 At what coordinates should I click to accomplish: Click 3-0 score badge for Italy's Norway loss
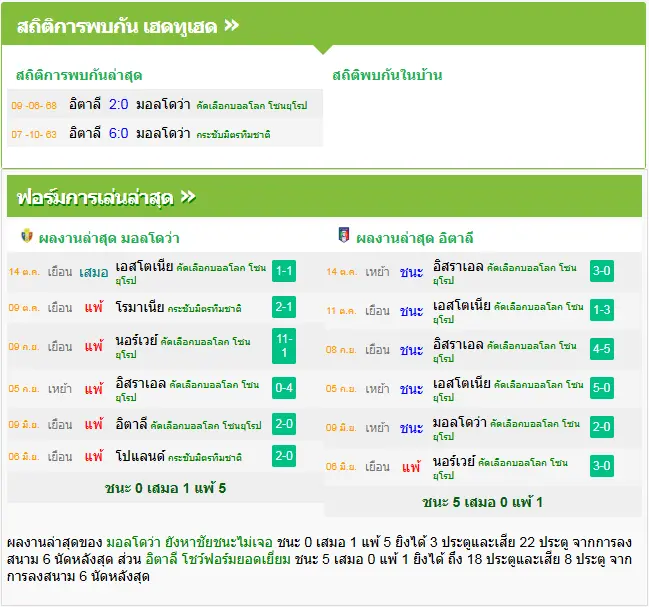tap(601, 466)
